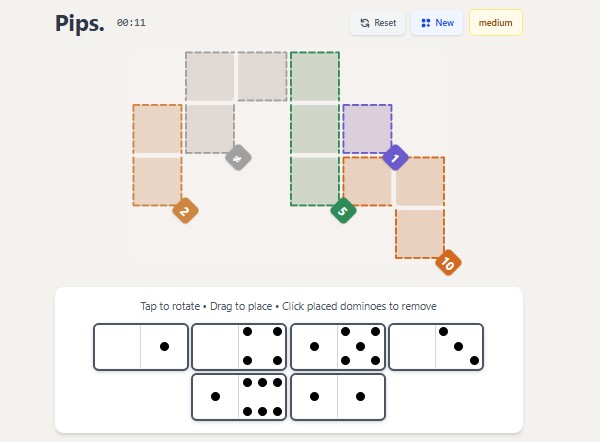Click the Pips. title
The image size is (600, 442).
[x=79, y=23]
